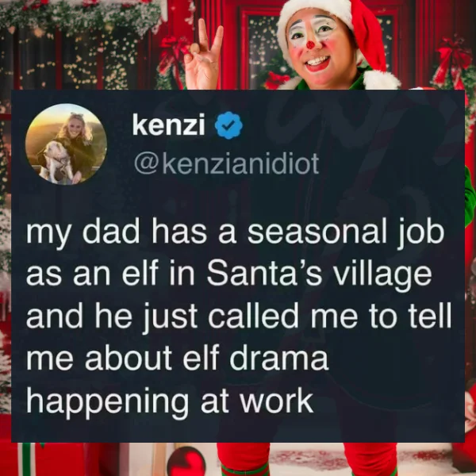Click the elf's red striped leg

[243, 459]
